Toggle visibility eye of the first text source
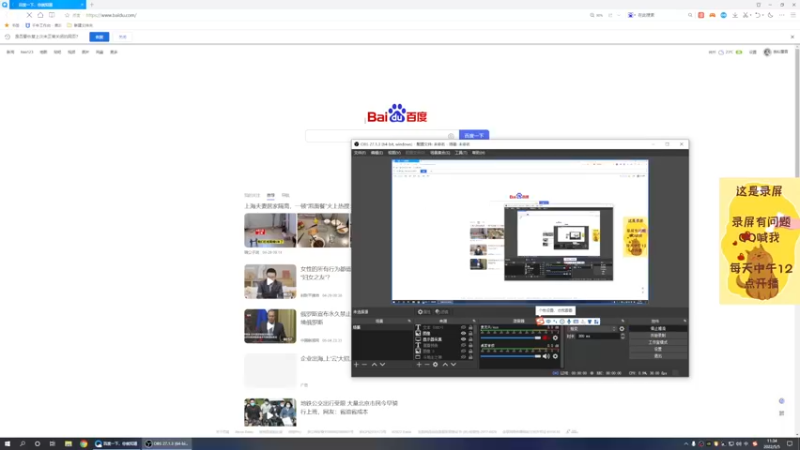This screenshot has height=450, width=800. (463, 328)
